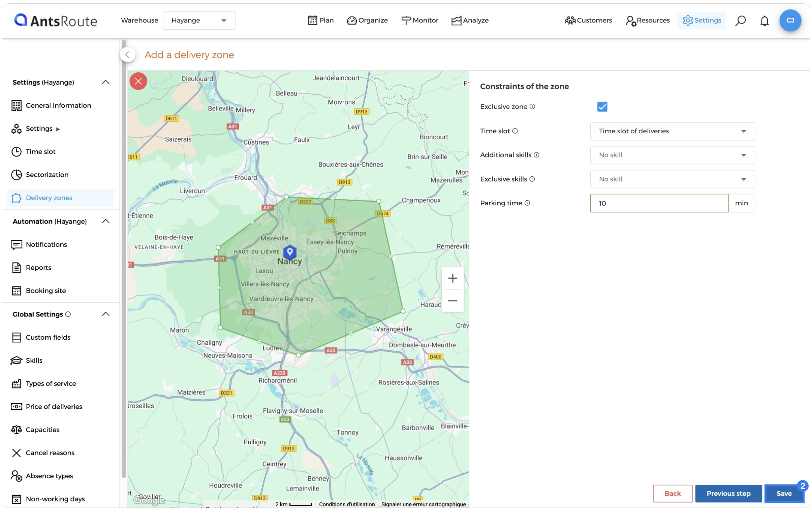812x511 pixels.
Task: Open the search magnifier icon
Action: coord(741,21)
